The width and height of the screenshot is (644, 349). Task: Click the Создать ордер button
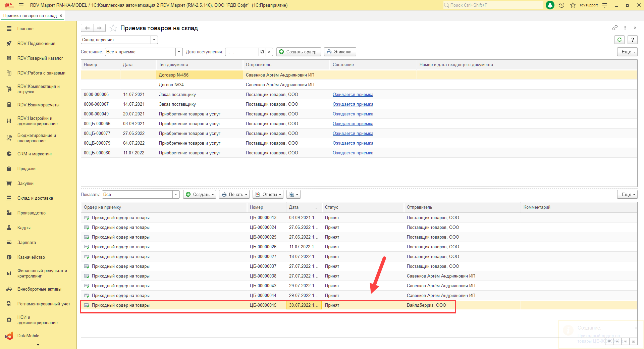[299, 52]
